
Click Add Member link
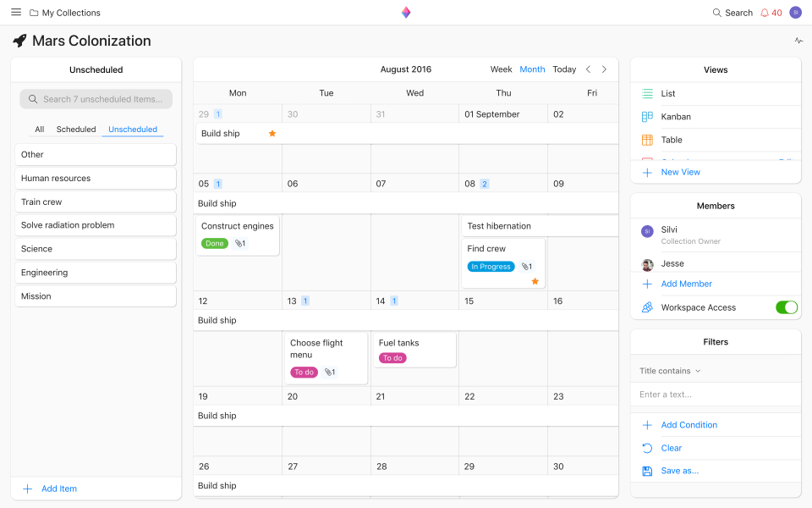(x=686, y=284)
